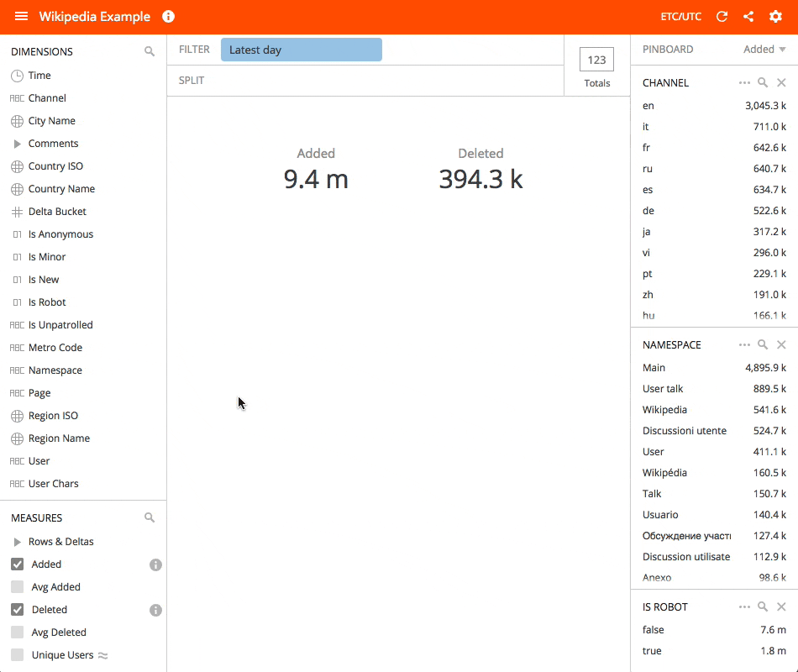The image size is (798, 672).
Task: Open more options for Is Robot tile
Action: tap(744, 606)
